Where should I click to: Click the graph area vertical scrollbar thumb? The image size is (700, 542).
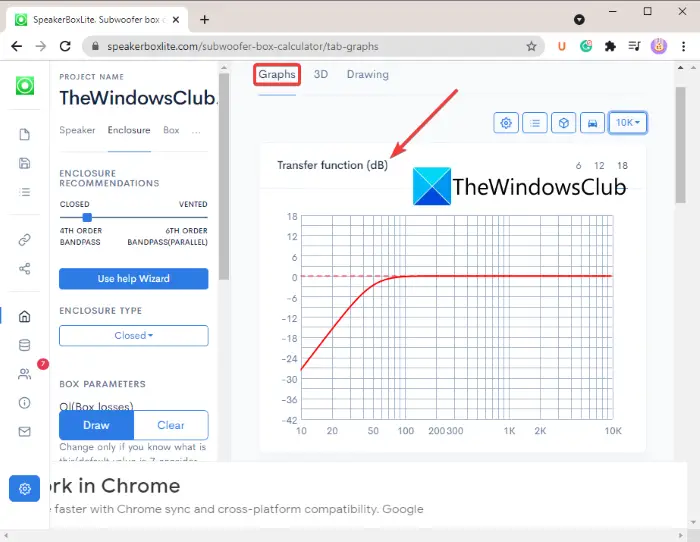click(x=680, y=145)
